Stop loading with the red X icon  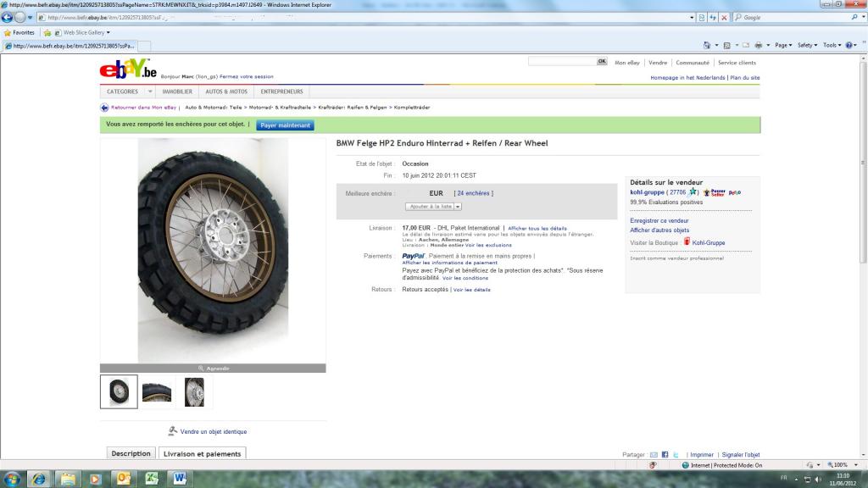pos(724,18)
